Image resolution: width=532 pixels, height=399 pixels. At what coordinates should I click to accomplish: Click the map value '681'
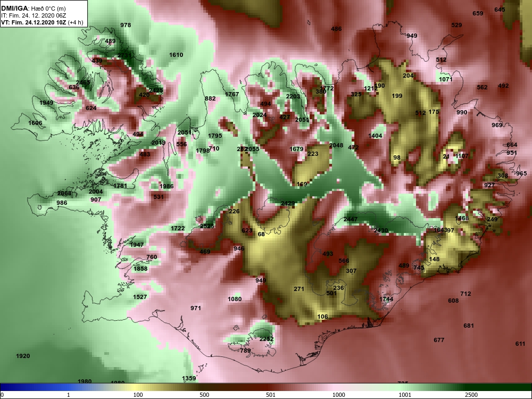coord(469,326)
